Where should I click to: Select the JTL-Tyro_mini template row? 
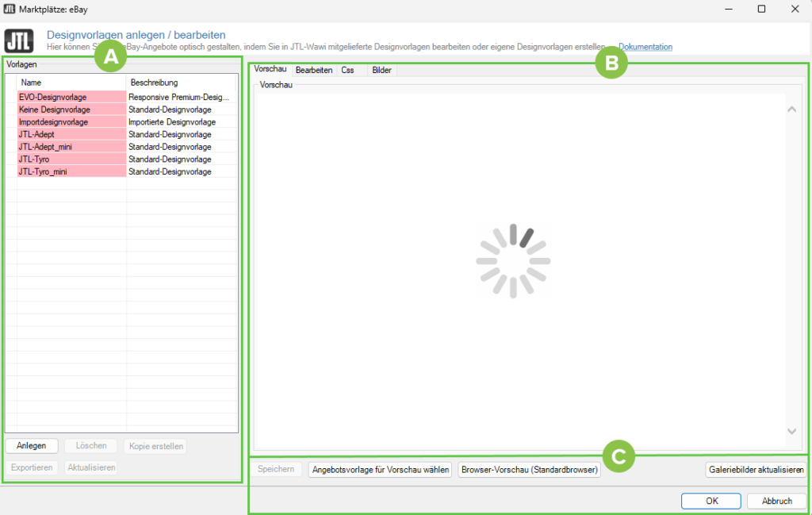coord(71,171)
